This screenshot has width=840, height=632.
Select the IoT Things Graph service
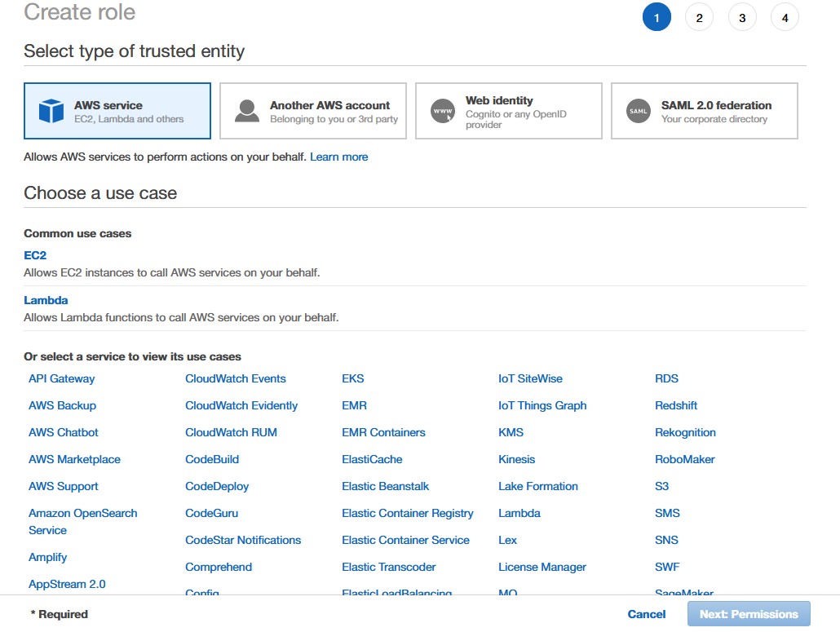542,405
